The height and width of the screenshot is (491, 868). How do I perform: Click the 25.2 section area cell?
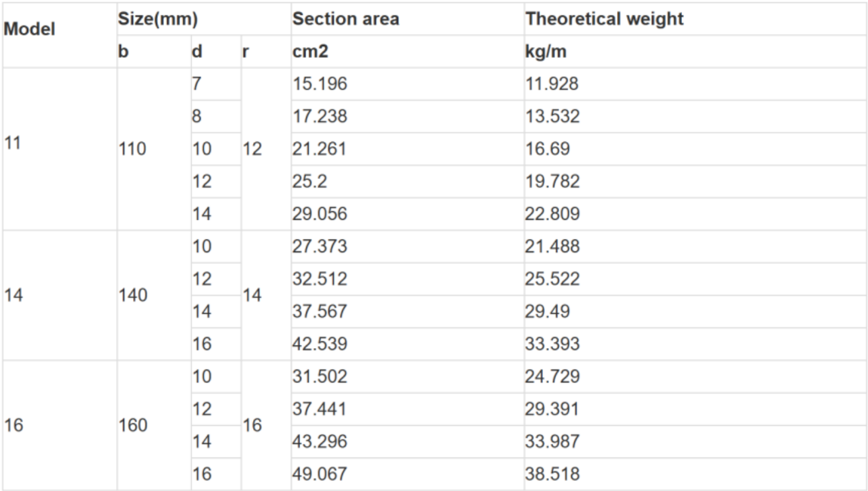(309, 182)
